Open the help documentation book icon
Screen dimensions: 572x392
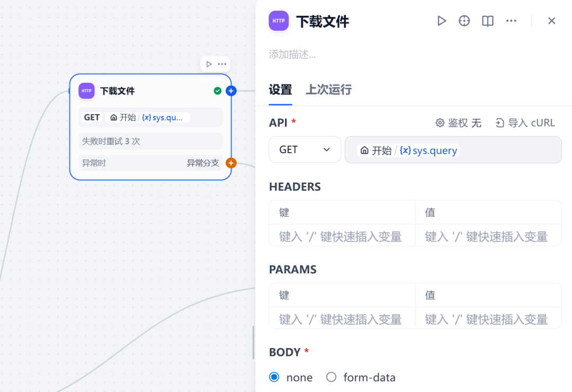tap(487, 21)
